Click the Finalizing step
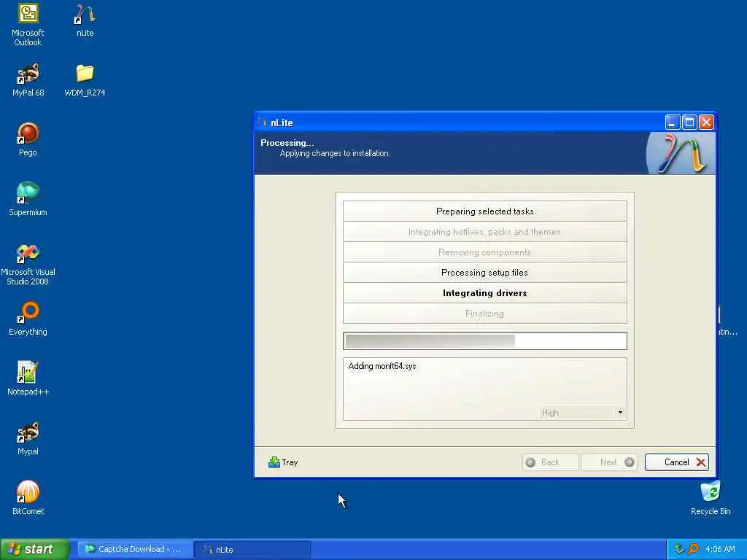The width and height of the screenshot is (747, 560). click(485, 314)
